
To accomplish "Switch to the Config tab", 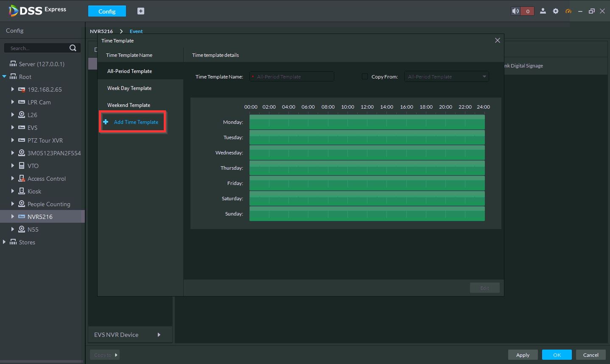I will tap(107, 11).
